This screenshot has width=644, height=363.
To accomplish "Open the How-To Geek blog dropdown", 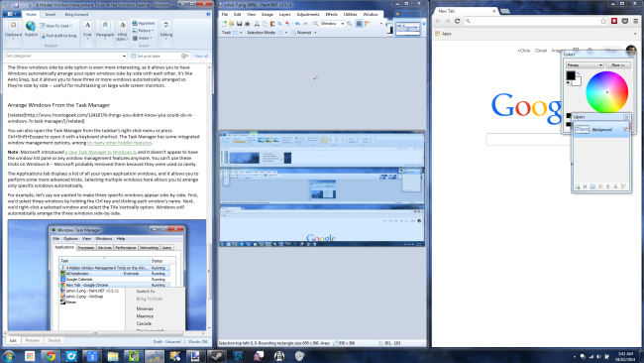I will [55, 26].
